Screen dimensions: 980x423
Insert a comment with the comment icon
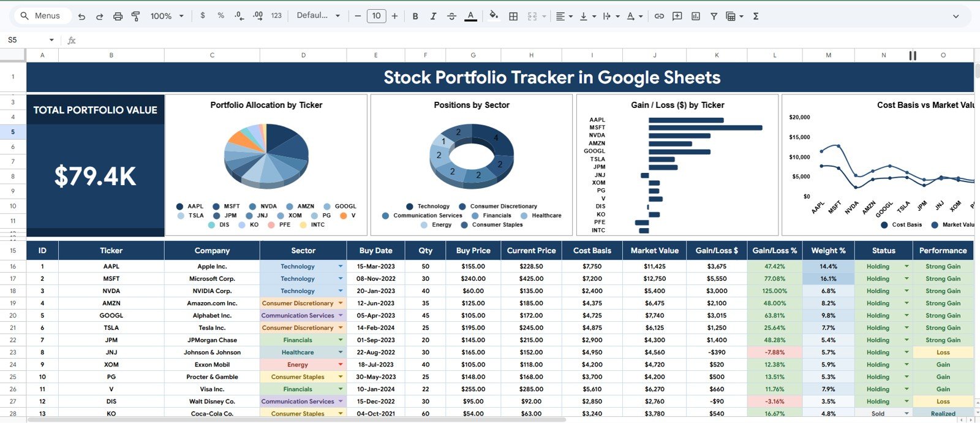677,17
